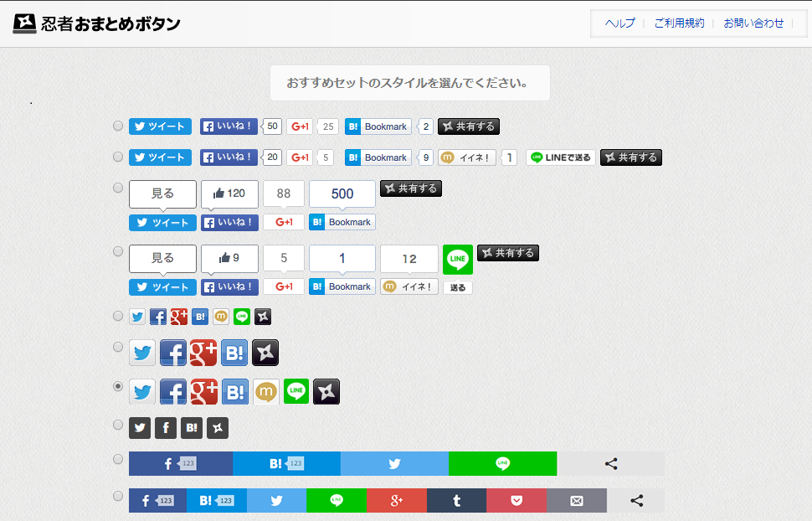Click the dark monochrome shuriken icon
This screenshot has width=812, height=521.
click(218, 428)
